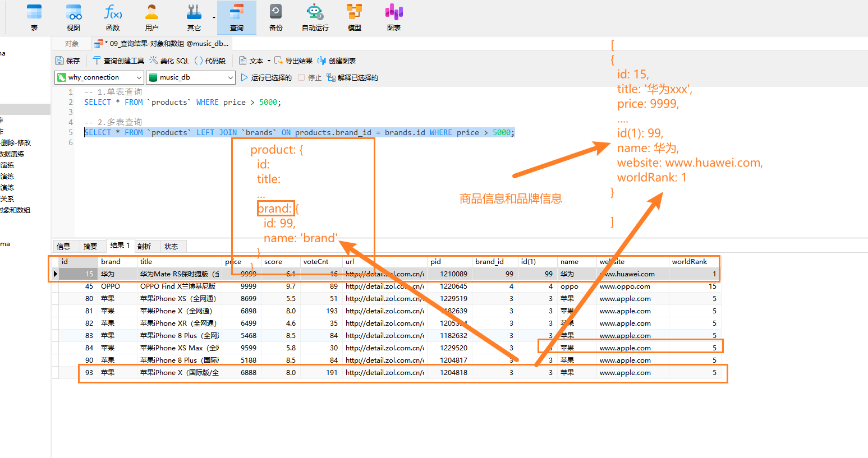This screenshot has height=458, width=868.
Task: Open the 表 (Table) toolbar icon
Action: [34, 17]
